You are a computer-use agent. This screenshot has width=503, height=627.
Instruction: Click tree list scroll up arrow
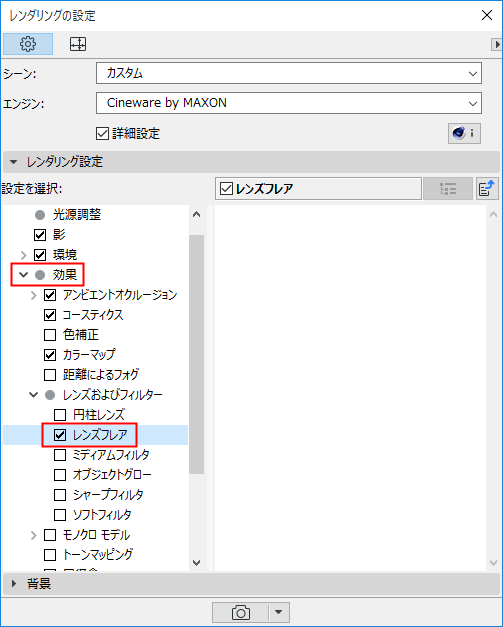(196, 214)
